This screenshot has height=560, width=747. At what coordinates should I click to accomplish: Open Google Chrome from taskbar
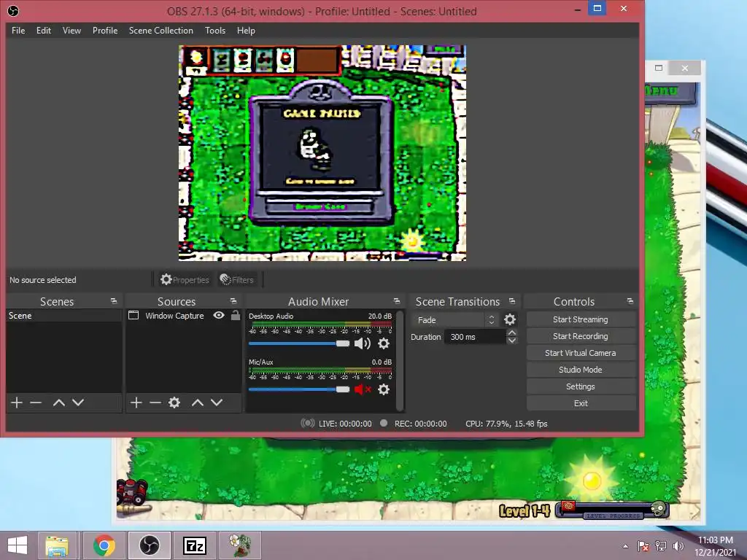[104, 545]
